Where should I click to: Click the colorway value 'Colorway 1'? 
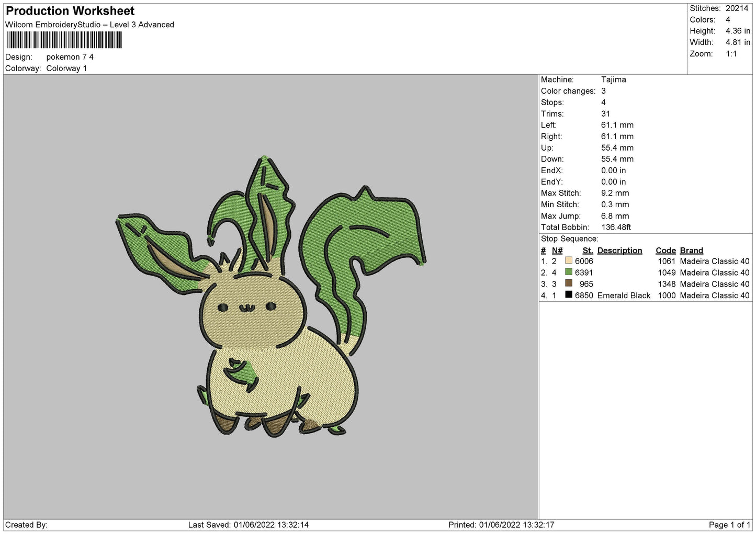(66, 69)
